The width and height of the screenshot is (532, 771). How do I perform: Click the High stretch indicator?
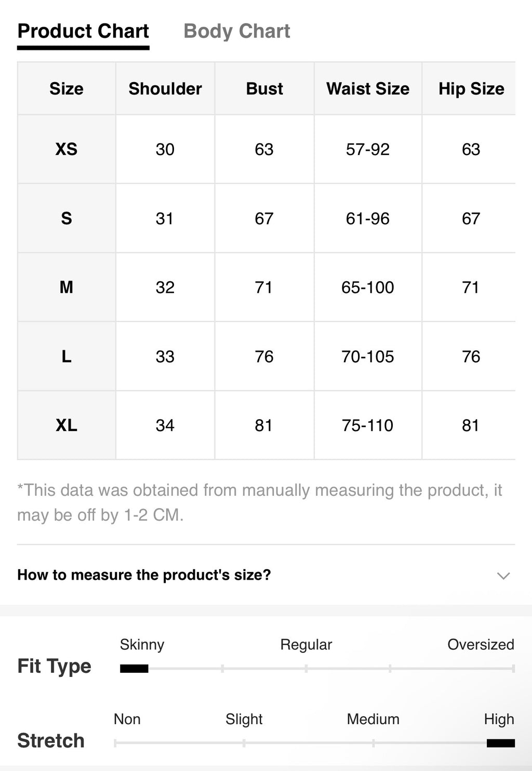(x=501, y=743)
